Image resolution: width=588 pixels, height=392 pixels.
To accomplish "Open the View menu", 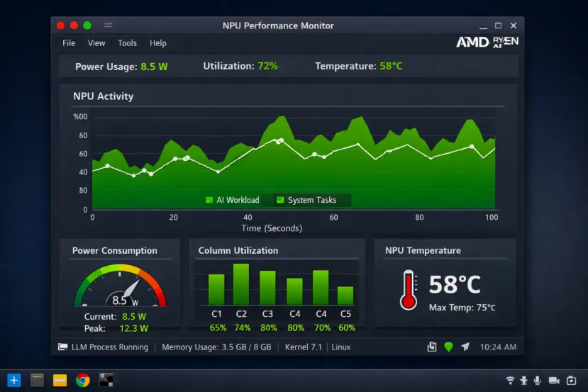I will [96, 43].
